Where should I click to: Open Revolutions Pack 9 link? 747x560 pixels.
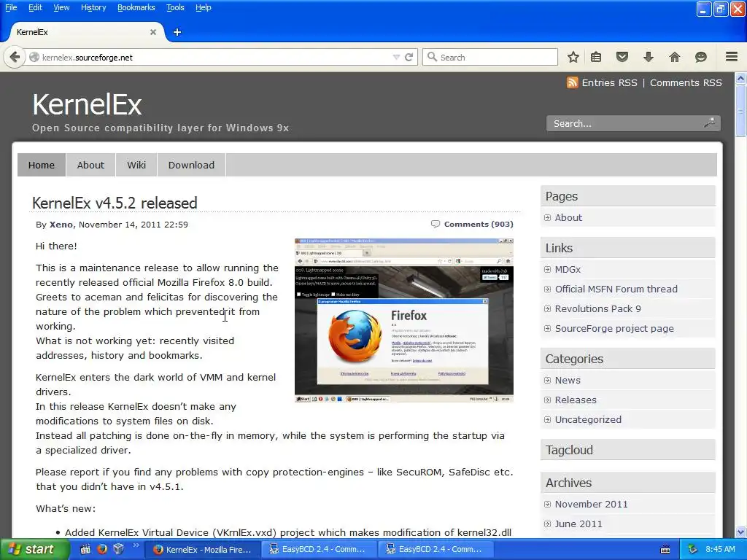598,308
